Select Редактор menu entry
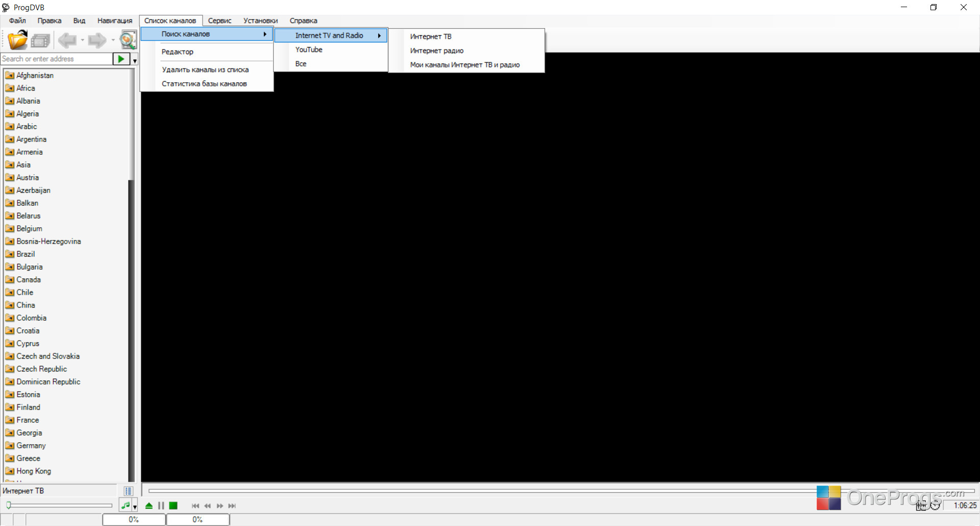980x526 pixels. (207, 52)
